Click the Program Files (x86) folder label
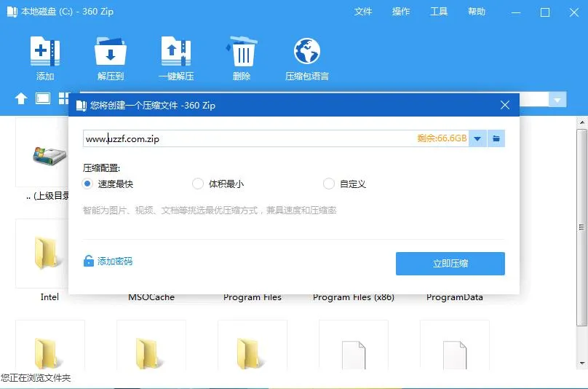Screen dimensions: 588x389 (354, 297)
